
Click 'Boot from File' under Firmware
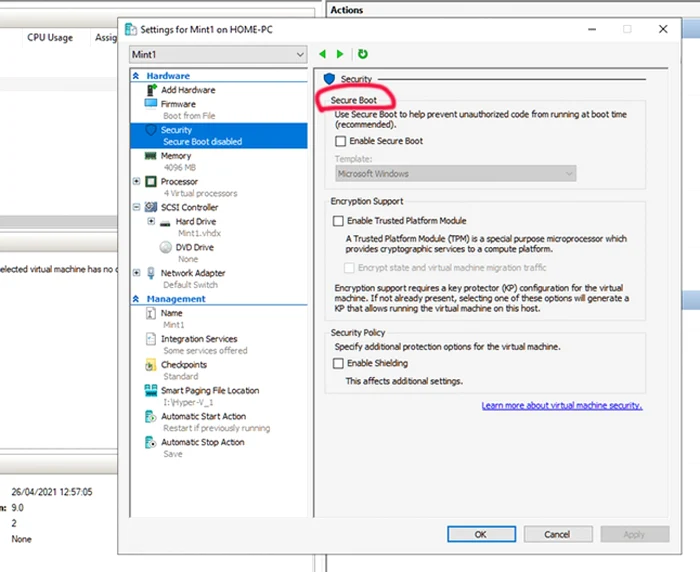click(x=189, y=116)
